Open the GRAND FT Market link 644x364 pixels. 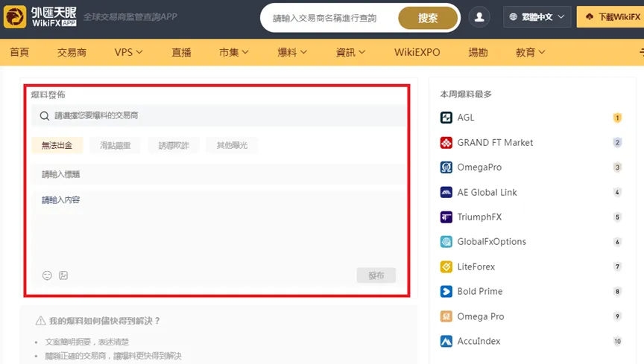coord(496,143)
